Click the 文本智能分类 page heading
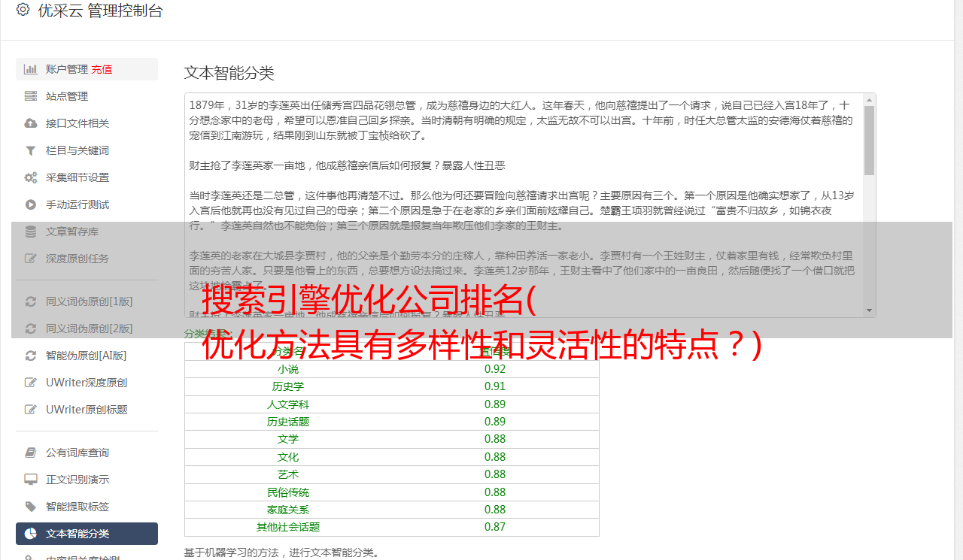This screenshot has height=560, width=963. point(229,73)
